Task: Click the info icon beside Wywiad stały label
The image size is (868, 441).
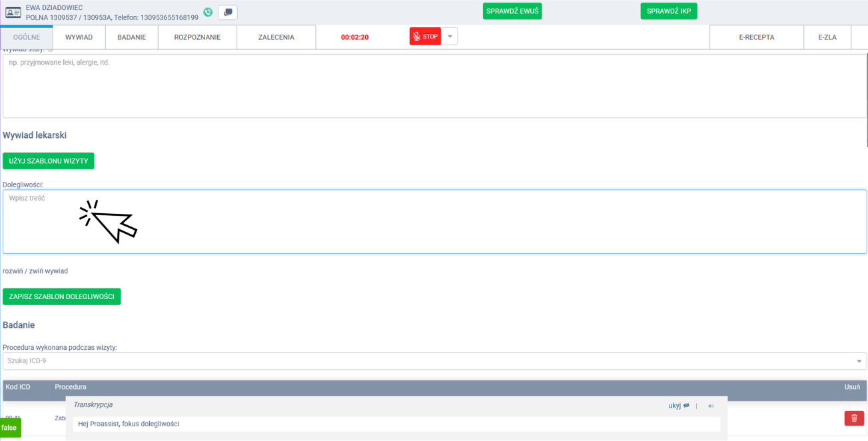Action: pos(51,49)
